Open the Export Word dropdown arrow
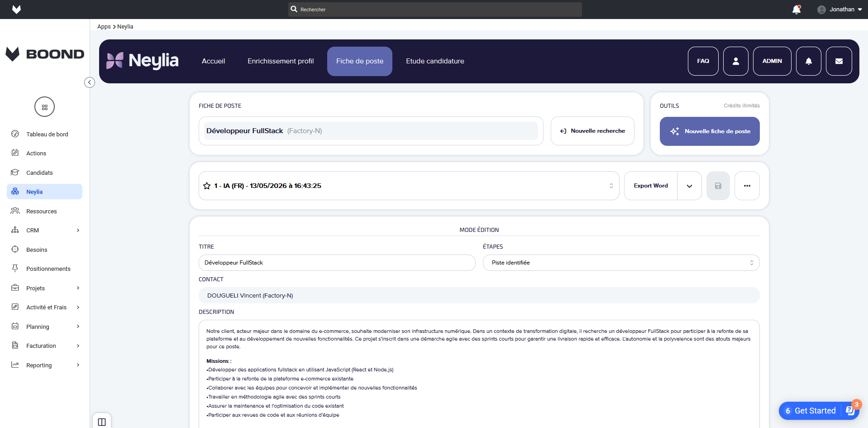Image resolution: width=868 pixels, height=428 pixels. tap(689, 186)
